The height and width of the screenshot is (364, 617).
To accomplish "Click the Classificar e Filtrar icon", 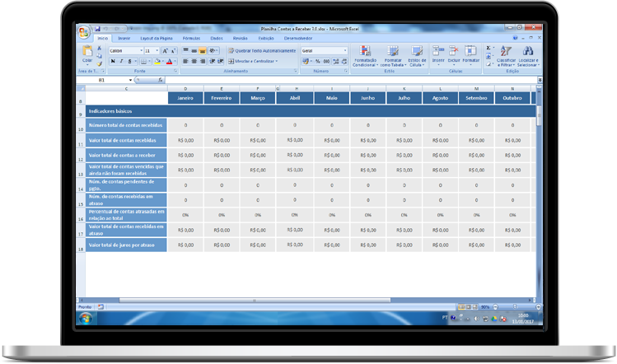I will tap(506, 51).
